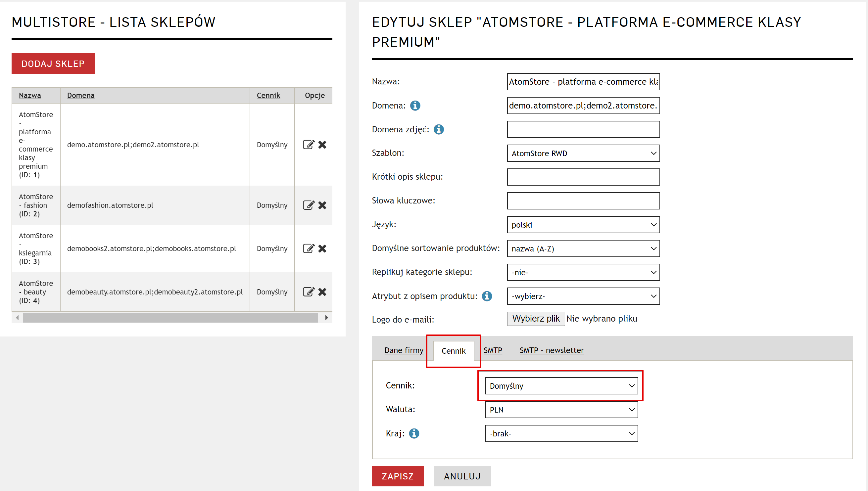Switch to the Dane firmy tab
This screenshot has width=868, height=491.
click(404, 350)
